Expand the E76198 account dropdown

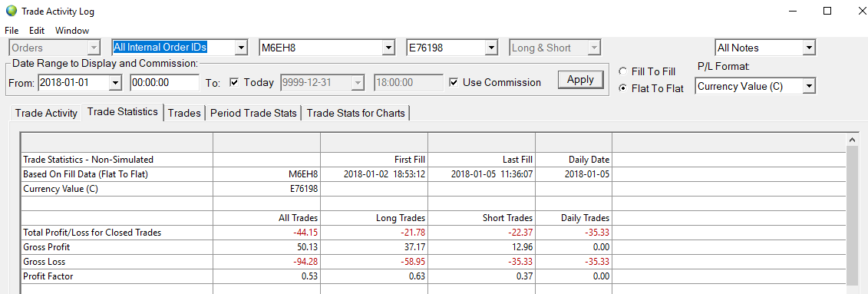tap(491, 48)
